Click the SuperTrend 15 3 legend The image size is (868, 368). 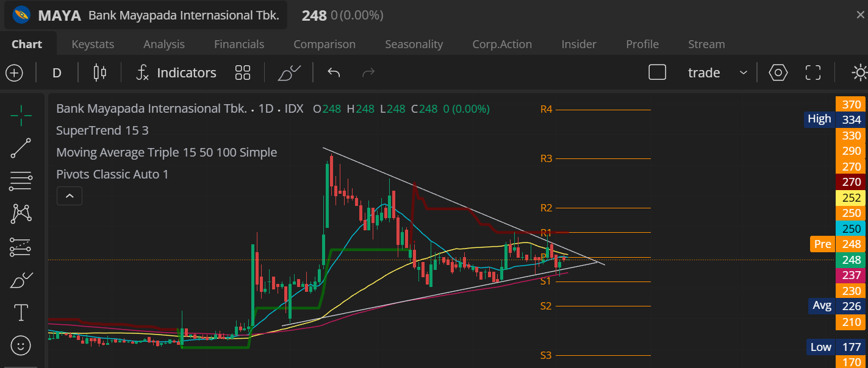[x=102, y=130]
